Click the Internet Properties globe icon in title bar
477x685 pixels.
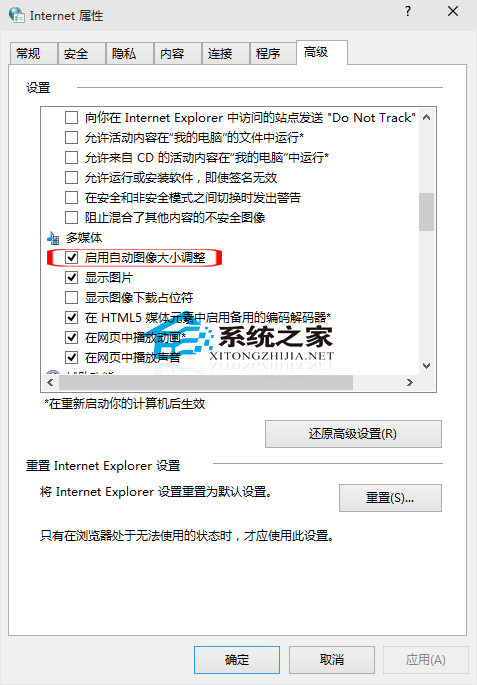[x=17, y=15]
